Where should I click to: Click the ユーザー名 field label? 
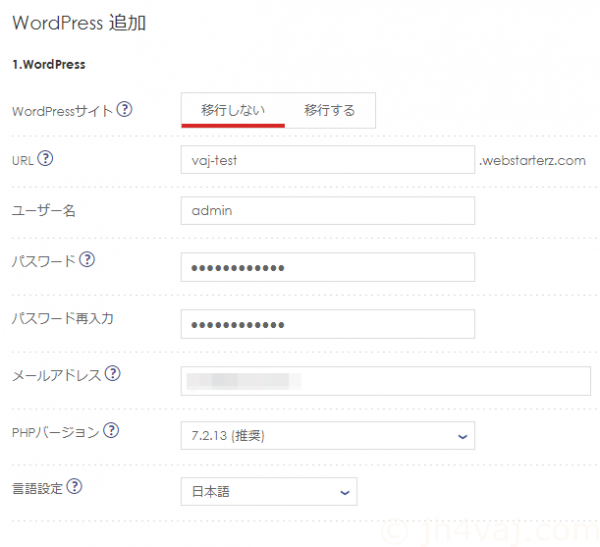(x=43, y=211)
